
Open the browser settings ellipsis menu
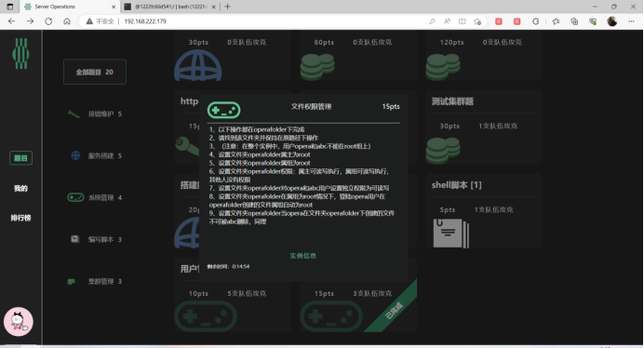point(631,21)
